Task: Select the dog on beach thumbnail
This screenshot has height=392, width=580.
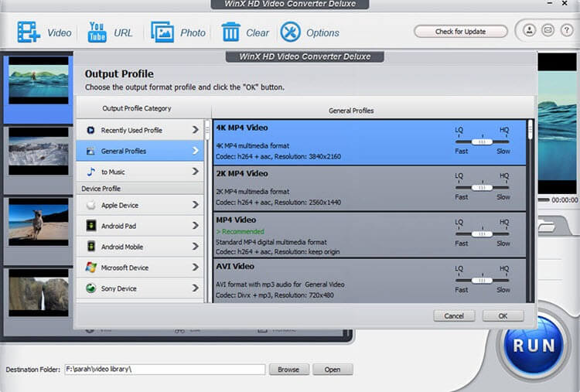Action: pos(39,222)
